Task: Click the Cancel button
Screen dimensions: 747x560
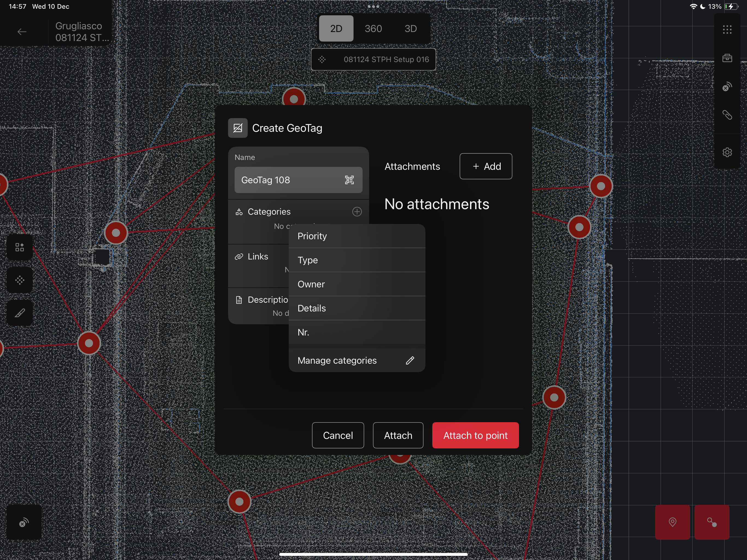Action: [x=338, y=435]
